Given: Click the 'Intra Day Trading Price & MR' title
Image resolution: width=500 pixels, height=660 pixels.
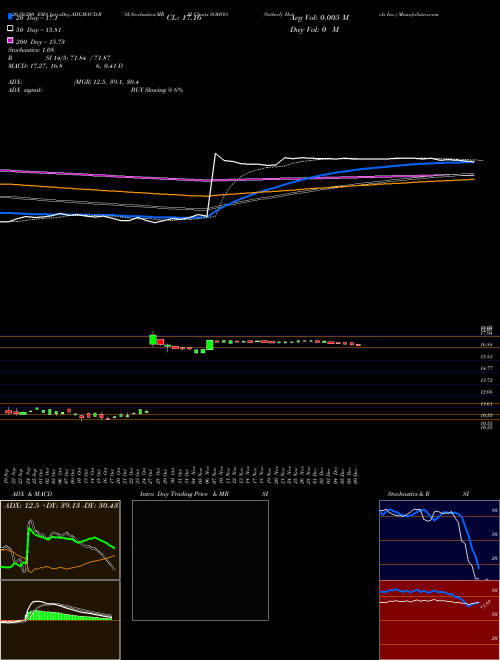Looking at the screenshot, I should (184, 494).
